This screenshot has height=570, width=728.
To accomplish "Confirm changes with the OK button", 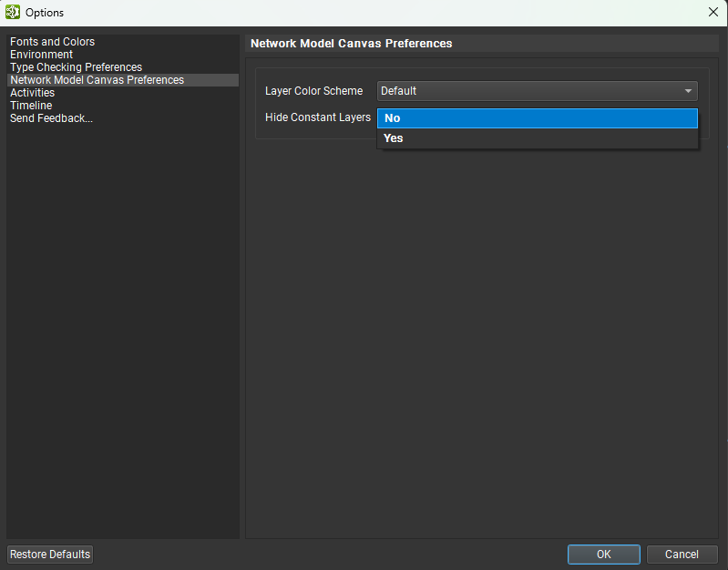I will pyautogui.click(x=603, y=555).
